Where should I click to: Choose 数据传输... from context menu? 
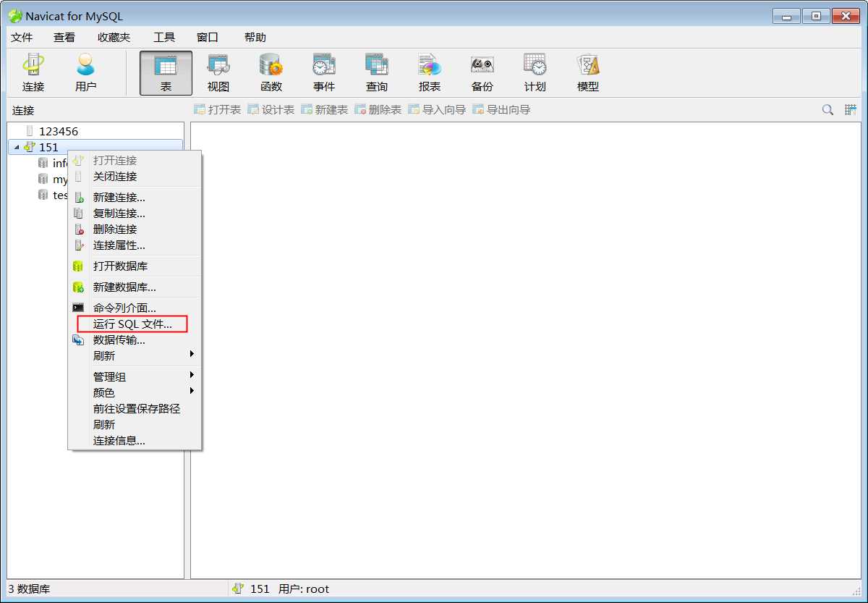click(135, 340)
